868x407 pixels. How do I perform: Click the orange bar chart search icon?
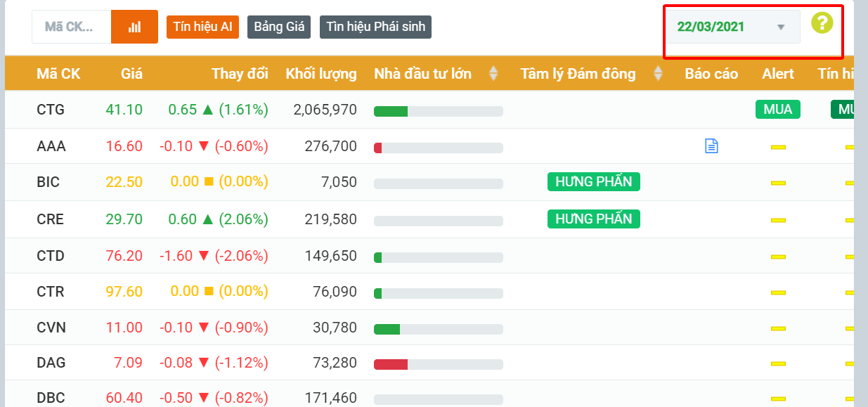click(x=134, y=27)
